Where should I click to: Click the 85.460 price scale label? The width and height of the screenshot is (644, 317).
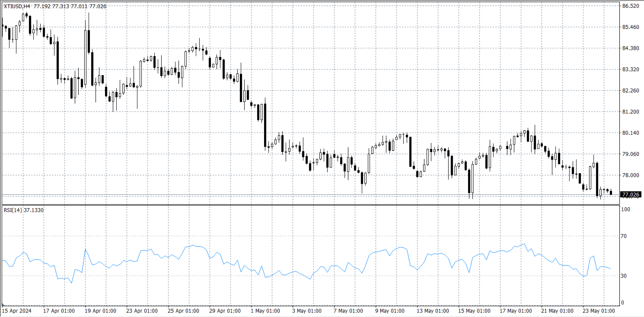coord(630,27)
